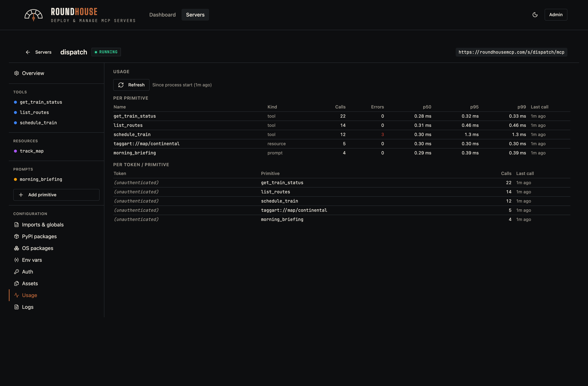Image resolution: width=588 pixels, height=386 pixels.
Task: Click the back arrow next to Servers
Action: click(x=28, y=52)
